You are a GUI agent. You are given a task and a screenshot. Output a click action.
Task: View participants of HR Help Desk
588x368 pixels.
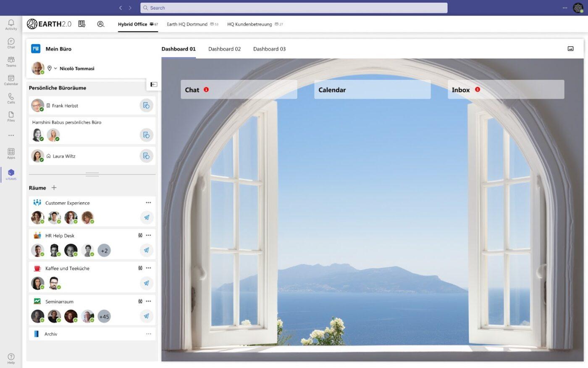click(x=140, y=235)
